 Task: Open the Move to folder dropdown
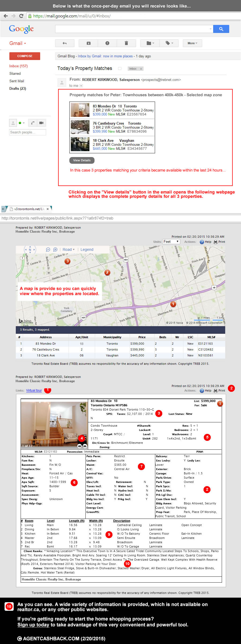coord(150,43)
